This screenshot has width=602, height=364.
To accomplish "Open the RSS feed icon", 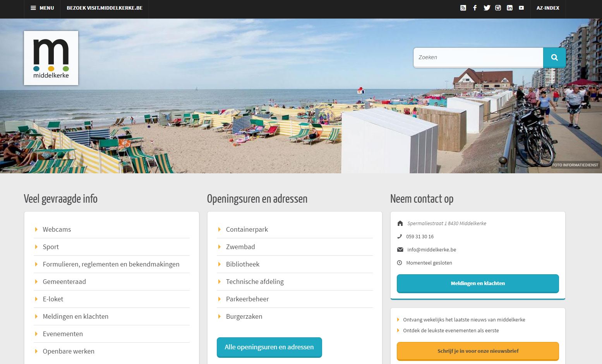I will click(x=463, y=8).
